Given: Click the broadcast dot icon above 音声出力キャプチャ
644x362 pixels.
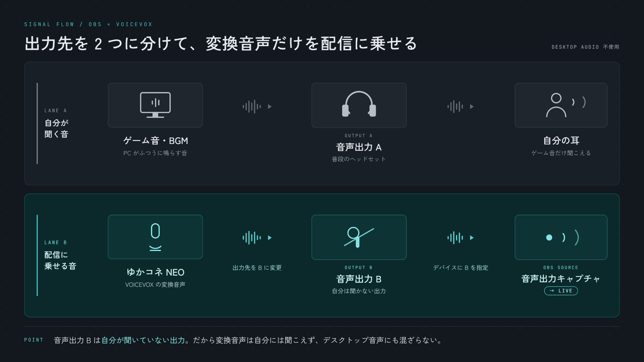Looking at the screenshot, I should tap(563, 237).
